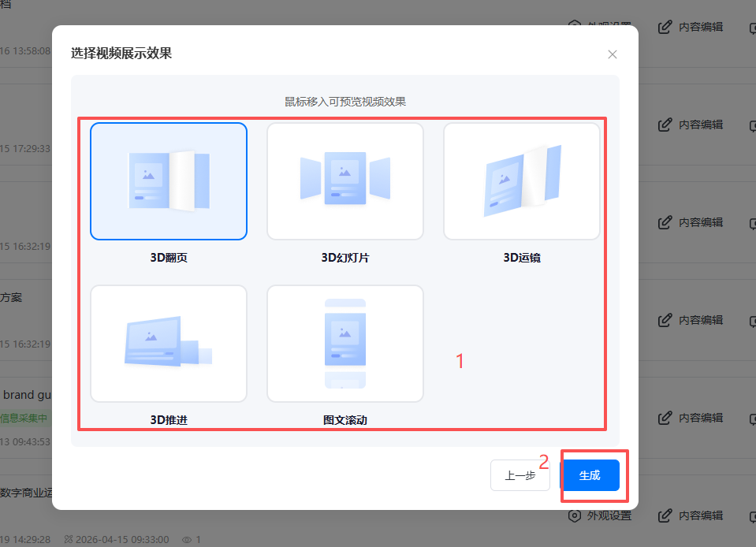Click 内容编辑 pencil icon in brand row
Image resolution: width=756 pixels, height=547 pixels.
click(665, 418)
